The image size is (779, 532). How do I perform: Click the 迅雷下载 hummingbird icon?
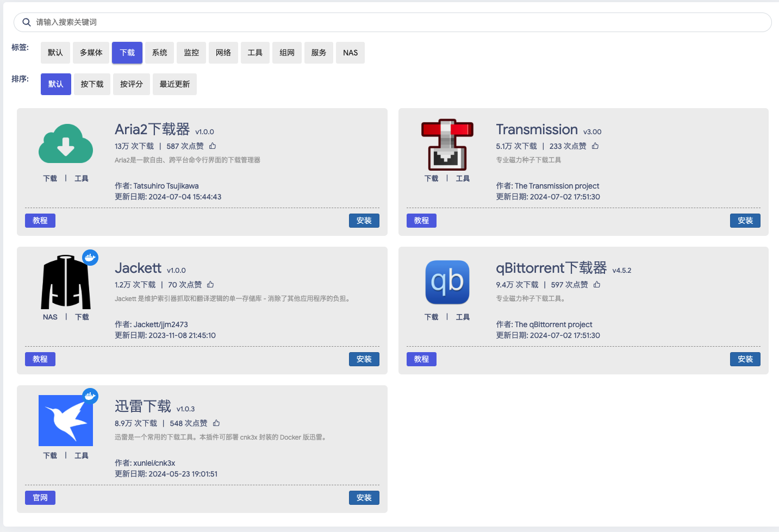point(65,420)
